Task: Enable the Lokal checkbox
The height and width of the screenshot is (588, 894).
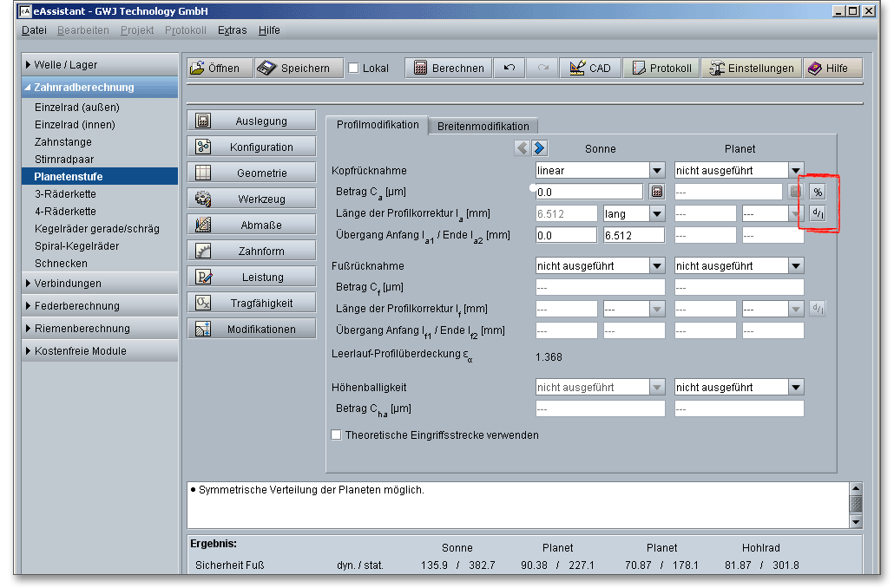Action: coord(353,69)
